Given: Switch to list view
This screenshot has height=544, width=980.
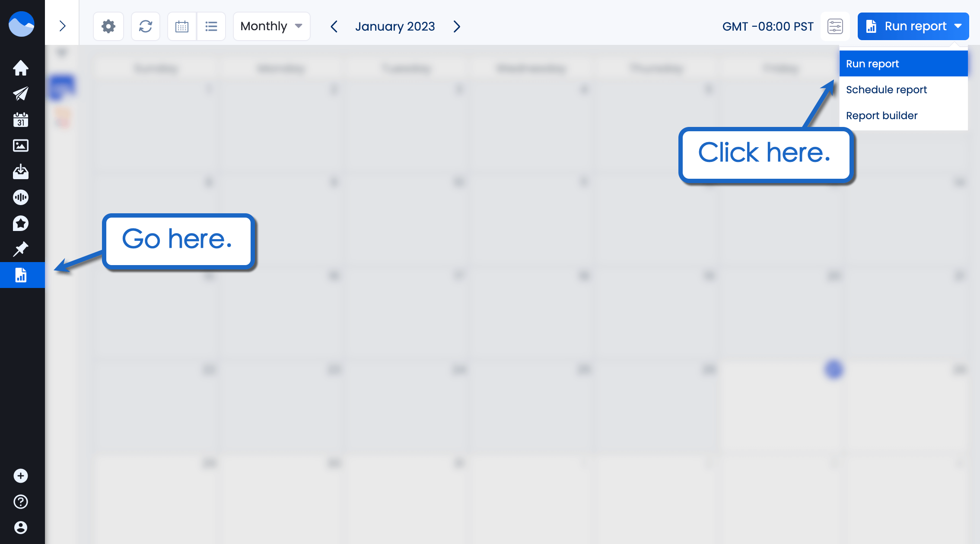Looking at the screenshot, I should [x=211, y=26].
